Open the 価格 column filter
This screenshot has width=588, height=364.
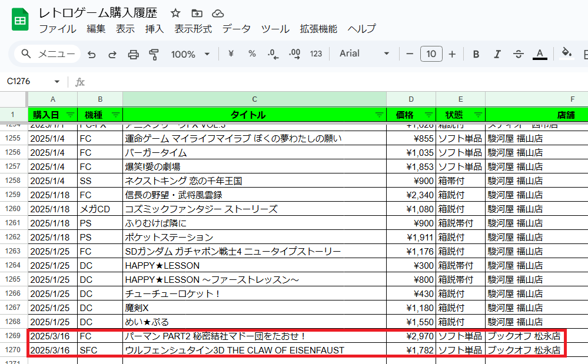[428, 115]
